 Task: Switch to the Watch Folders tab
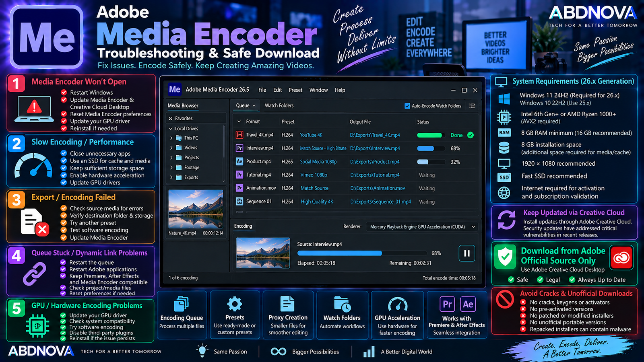point(279,106)
